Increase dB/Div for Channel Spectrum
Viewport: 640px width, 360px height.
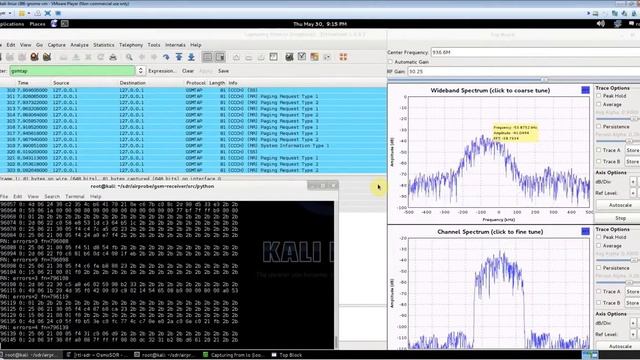coord(633,323)
